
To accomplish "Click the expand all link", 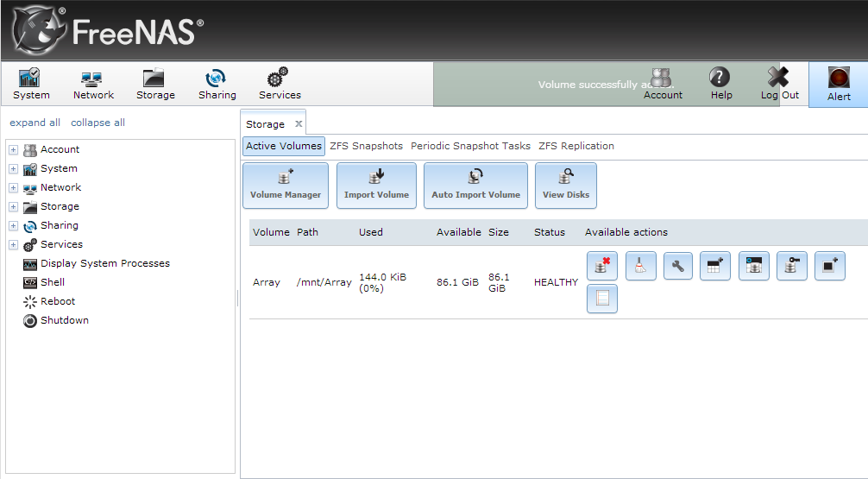I will click(x=35, y=123).
